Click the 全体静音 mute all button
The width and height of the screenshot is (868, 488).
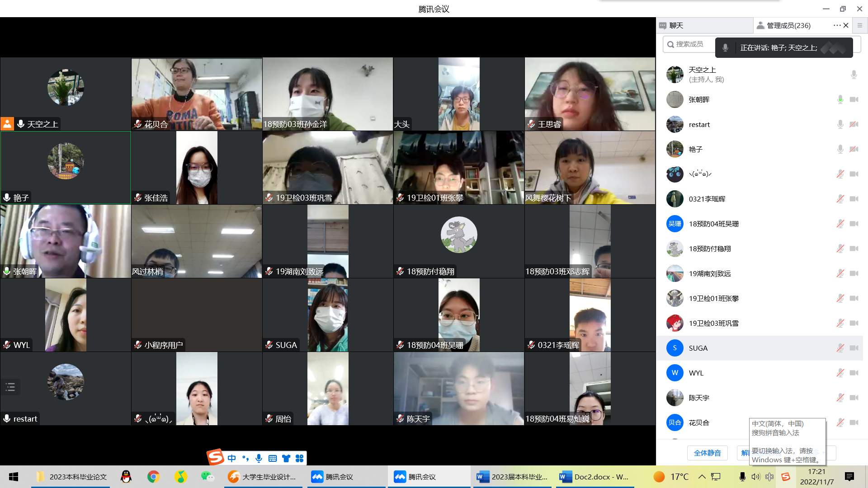pos(707,453)
